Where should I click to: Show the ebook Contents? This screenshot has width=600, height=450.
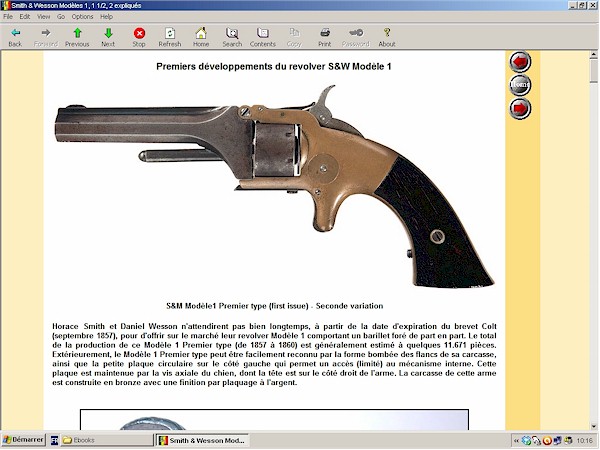pyautogui.click(x=262, y=38)
